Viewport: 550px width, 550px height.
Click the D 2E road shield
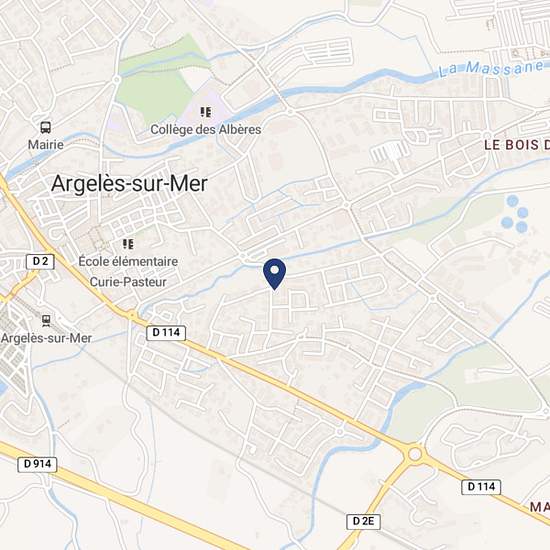tap(363, 522)
